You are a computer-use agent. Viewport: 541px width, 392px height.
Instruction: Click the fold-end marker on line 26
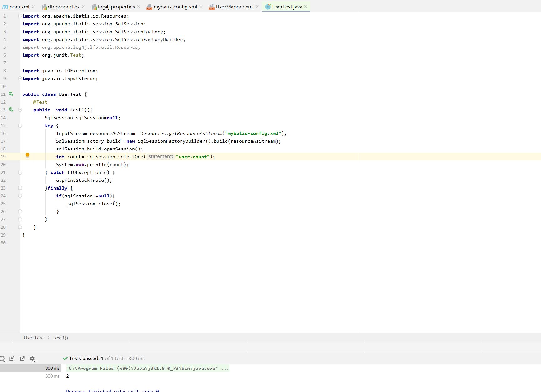(20, 211)
